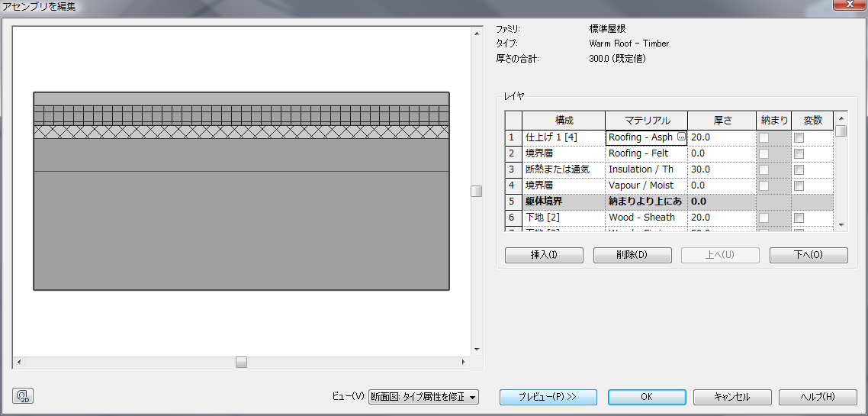
Task: Click the 納まり column header
Action: tap(773, 120)
